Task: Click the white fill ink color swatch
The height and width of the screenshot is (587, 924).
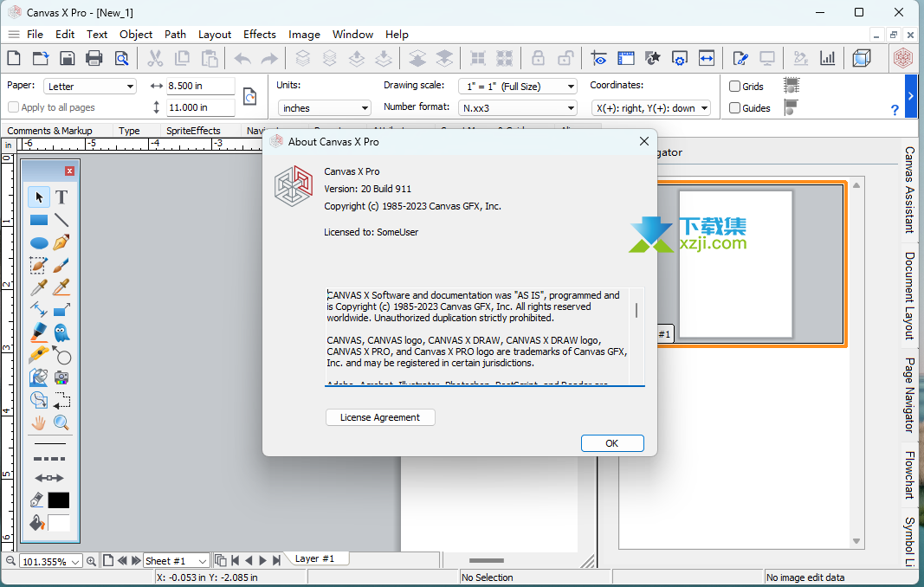Action: tap(58, 523)
